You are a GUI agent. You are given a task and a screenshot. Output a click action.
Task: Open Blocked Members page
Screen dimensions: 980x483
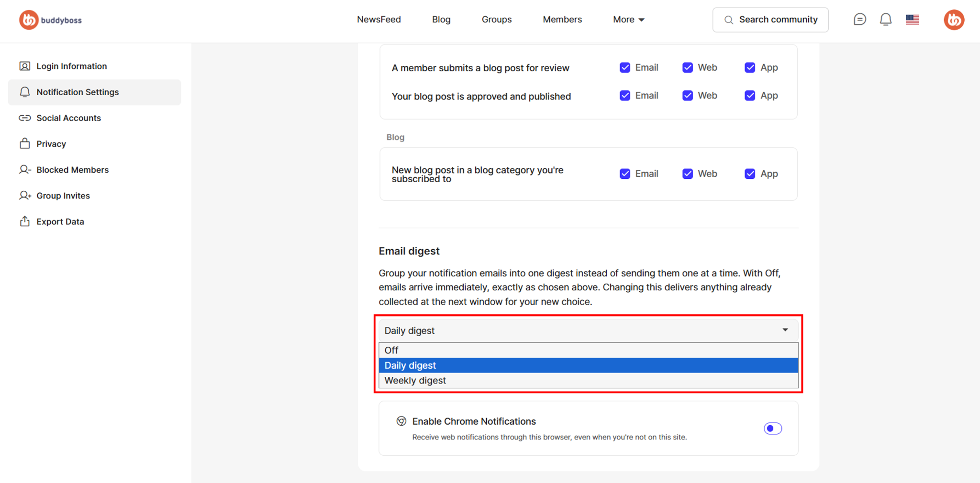coord(94,170)
